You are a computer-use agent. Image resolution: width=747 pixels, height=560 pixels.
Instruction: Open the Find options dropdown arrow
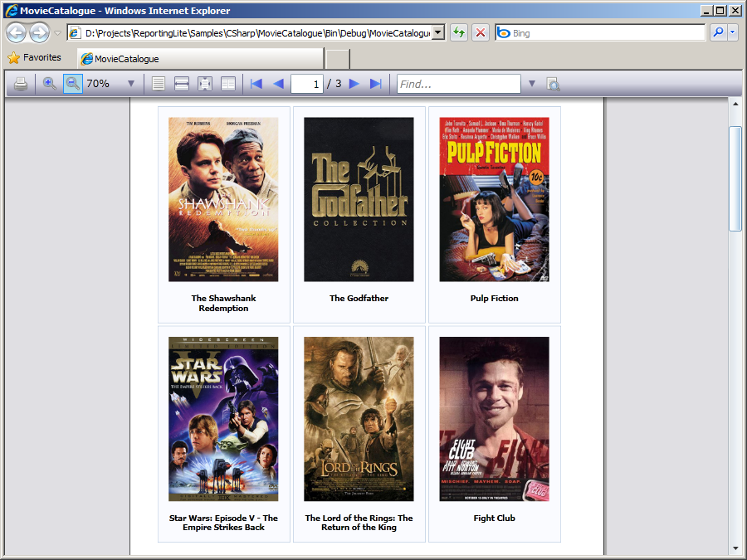click(x=532, y=84)
